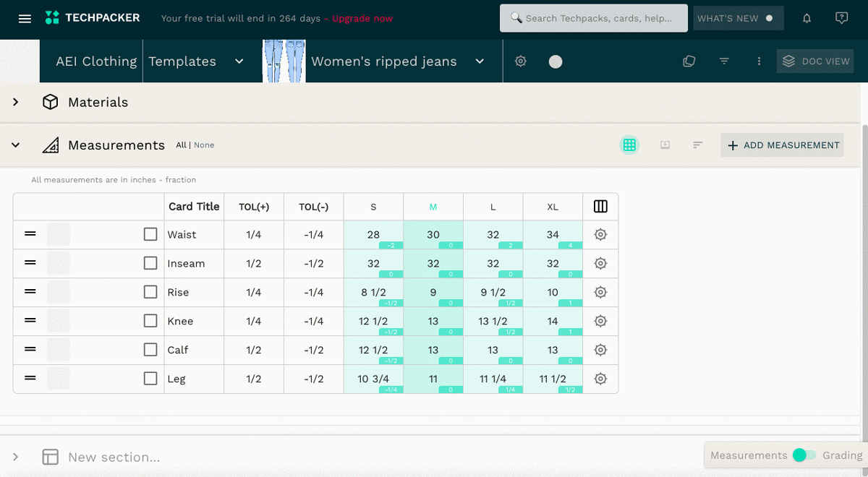Check the Knee row checkbox
Viewport: 868px width, 477px height.
[x=150, y=321]
